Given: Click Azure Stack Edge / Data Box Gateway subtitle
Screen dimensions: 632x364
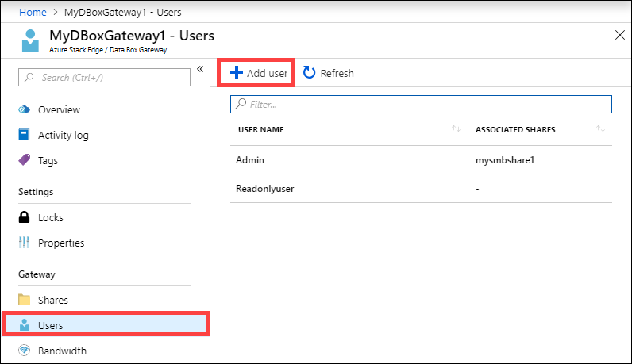Looking at the screenshot, I should pos(108,50).
